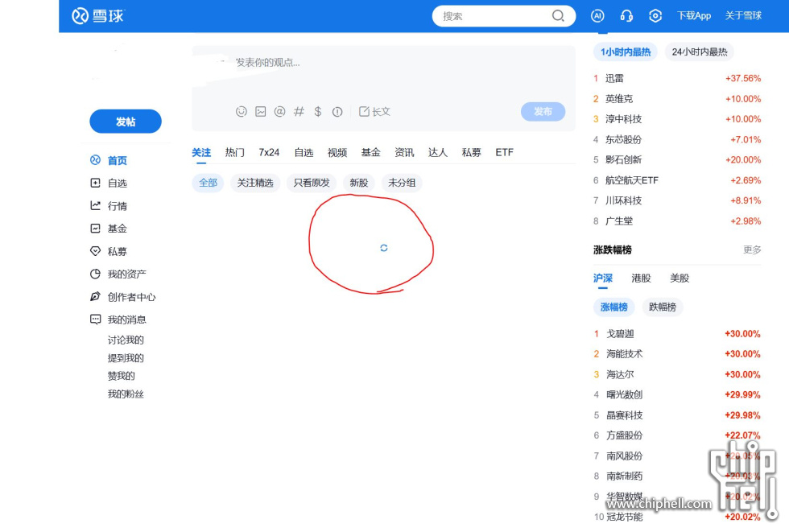Open 航空航天ETF in hot list
This screenshot has height=532, width=789.
tap(631, 180)
